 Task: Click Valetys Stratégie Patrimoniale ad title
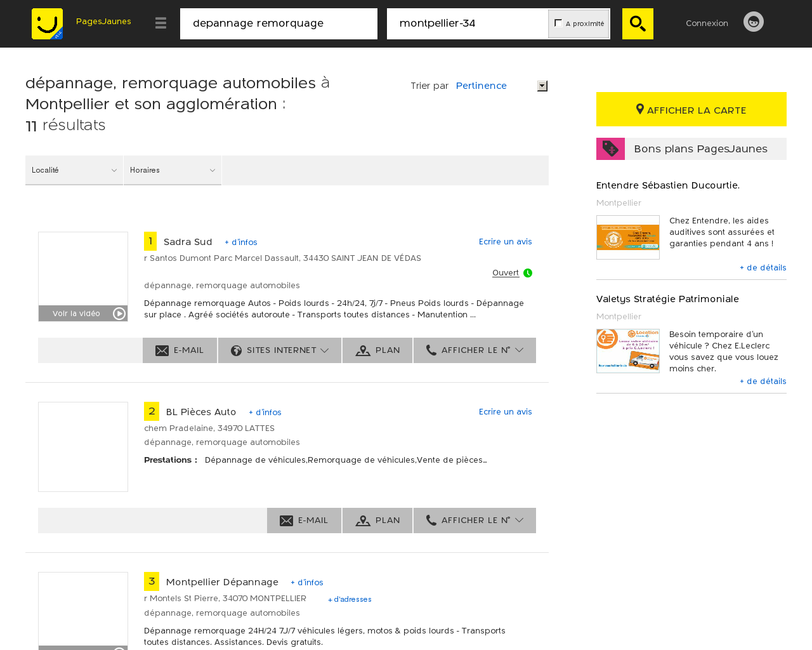667,299
